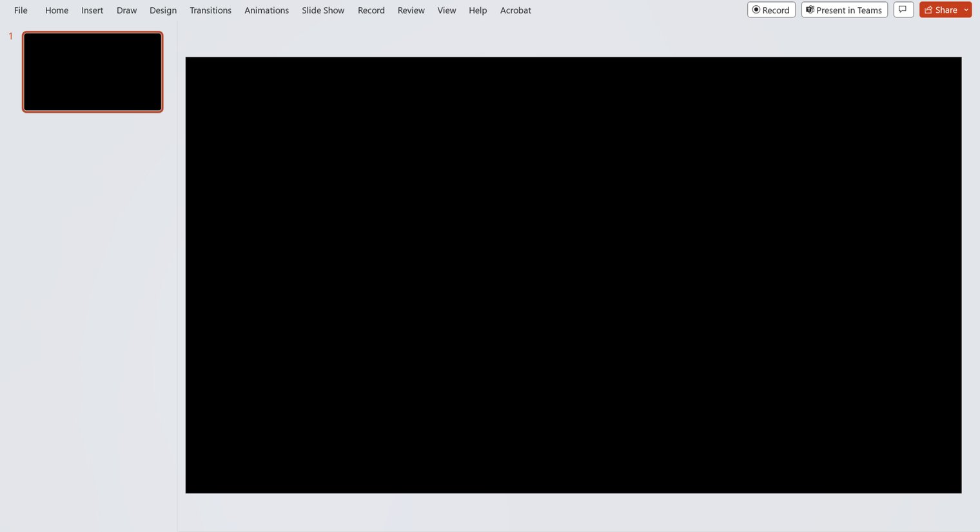Open the Acrobat tab

click(x=516, y=10)
